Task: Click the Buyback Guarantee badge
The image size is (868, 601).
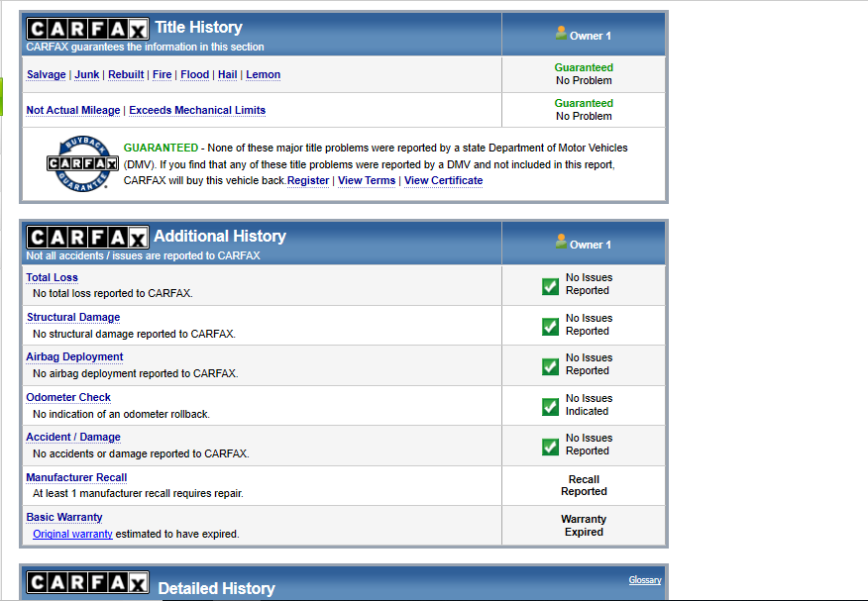Action: pyautogui.click(x=82, y=163)
